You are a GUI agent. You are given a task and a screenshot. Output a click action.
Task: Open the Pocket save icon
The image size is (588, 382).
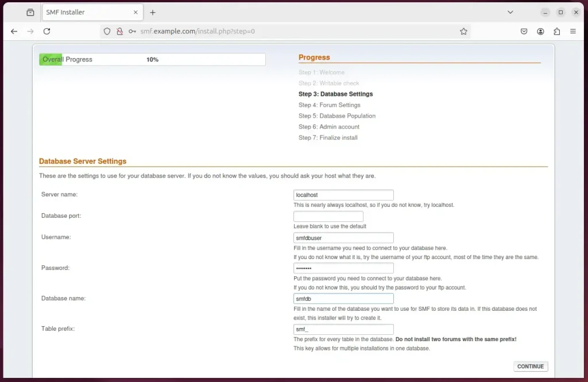click(524, 32)
